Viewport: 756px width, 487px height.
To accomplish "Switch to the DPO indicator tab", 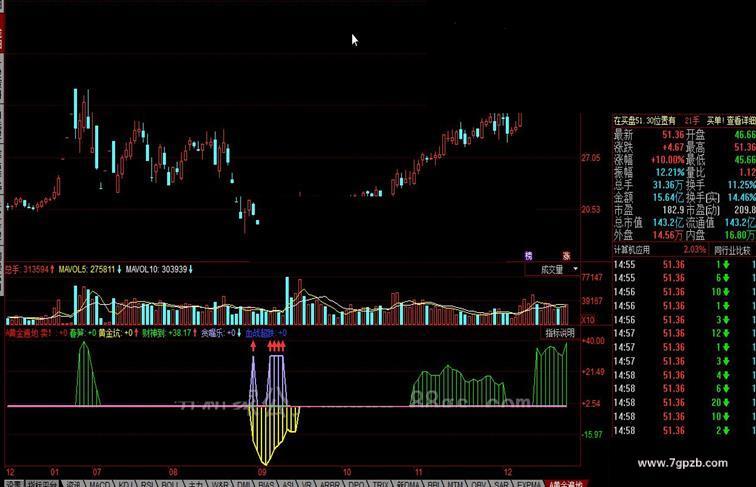I will click(356, 484).
